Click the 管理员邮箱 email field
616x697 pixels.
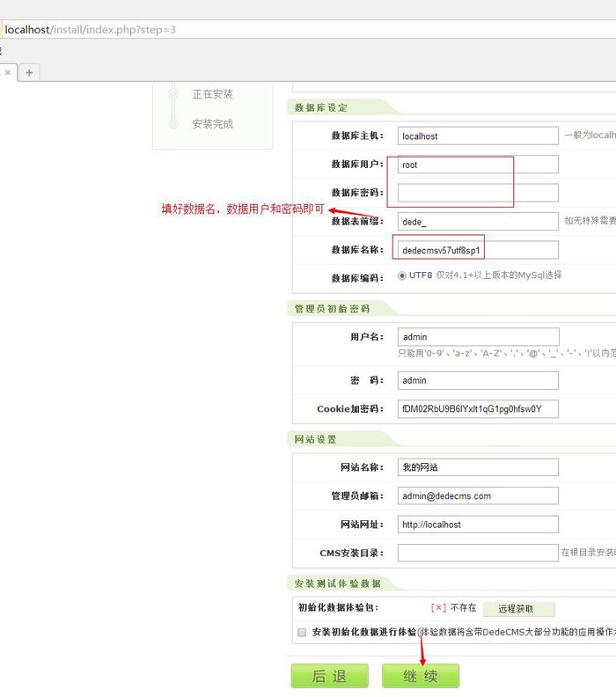click(x=478, y=496)
